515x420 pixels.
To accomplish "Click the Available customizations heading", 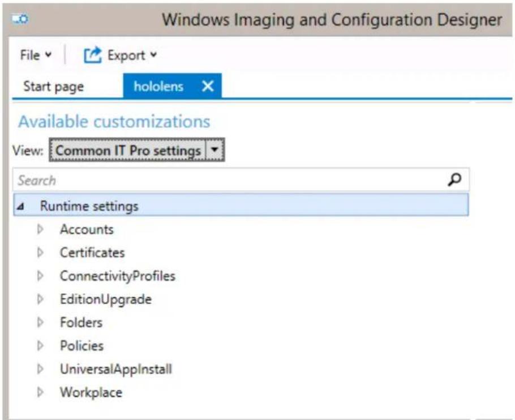I will 114,122.
